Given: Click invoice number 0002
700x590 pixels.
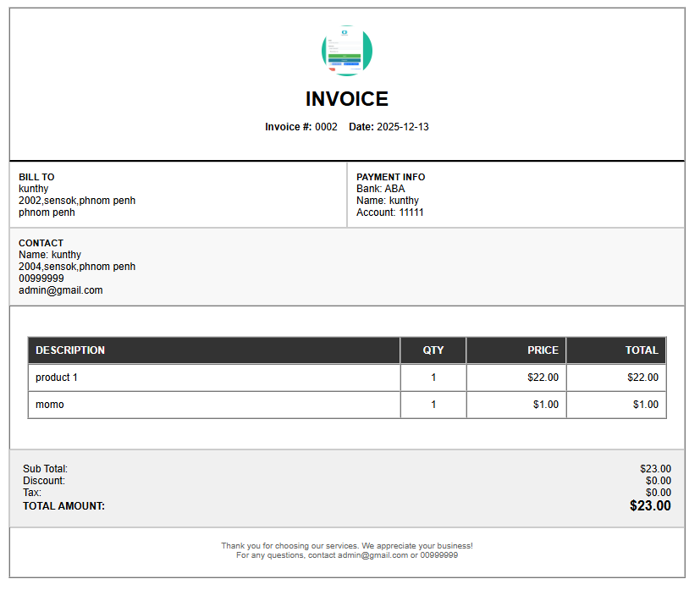Looking at the screenshot, I should 325,126.
